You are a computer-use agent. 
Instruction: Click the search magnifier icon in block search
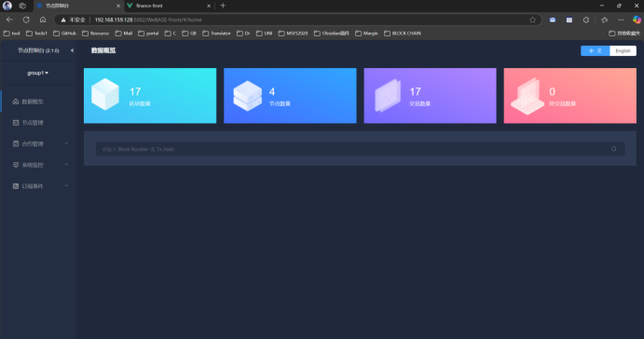[x=613, y=149]
